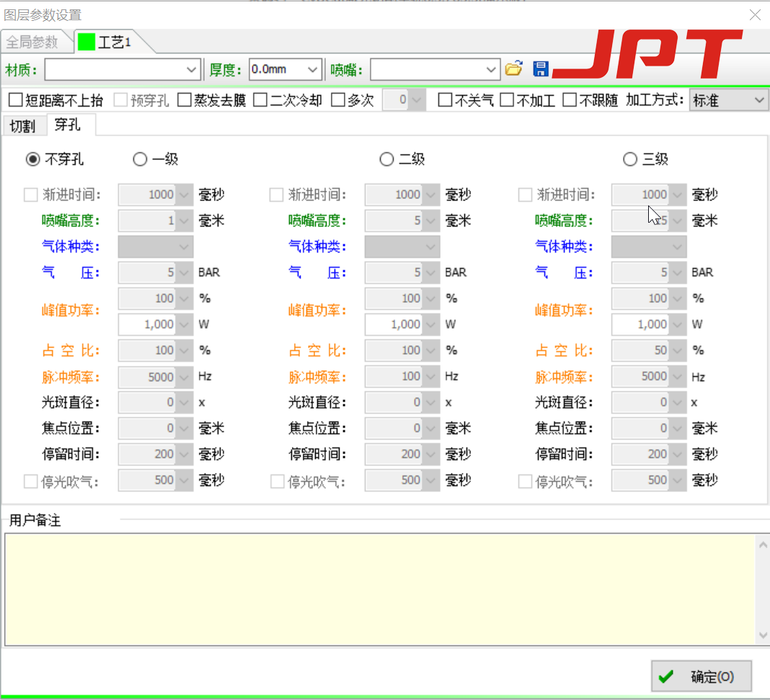Click the blue save disk icon
The height and width of the screenshot is (700, 770).
[541, 69]
